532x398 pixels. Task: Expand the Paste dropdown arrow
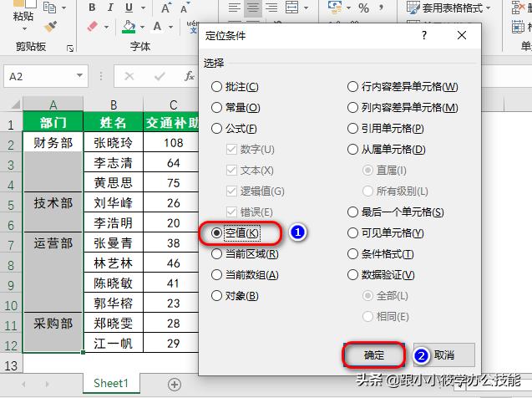[24, 29]
